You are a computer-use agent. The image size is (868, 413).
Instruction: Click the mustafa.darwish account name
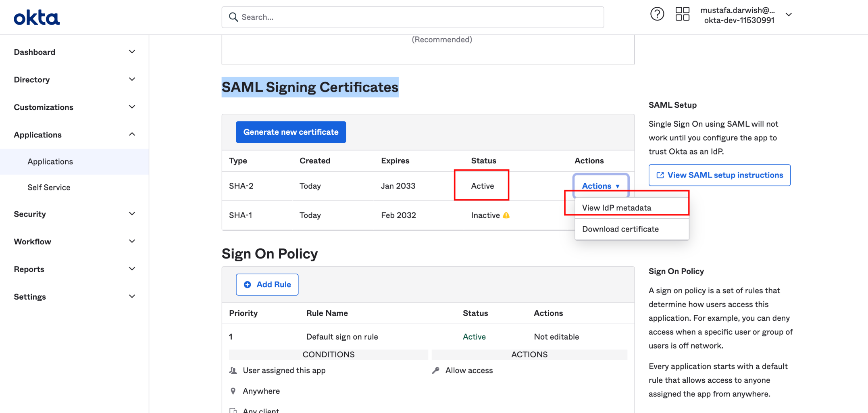click(x=737, y=10)
